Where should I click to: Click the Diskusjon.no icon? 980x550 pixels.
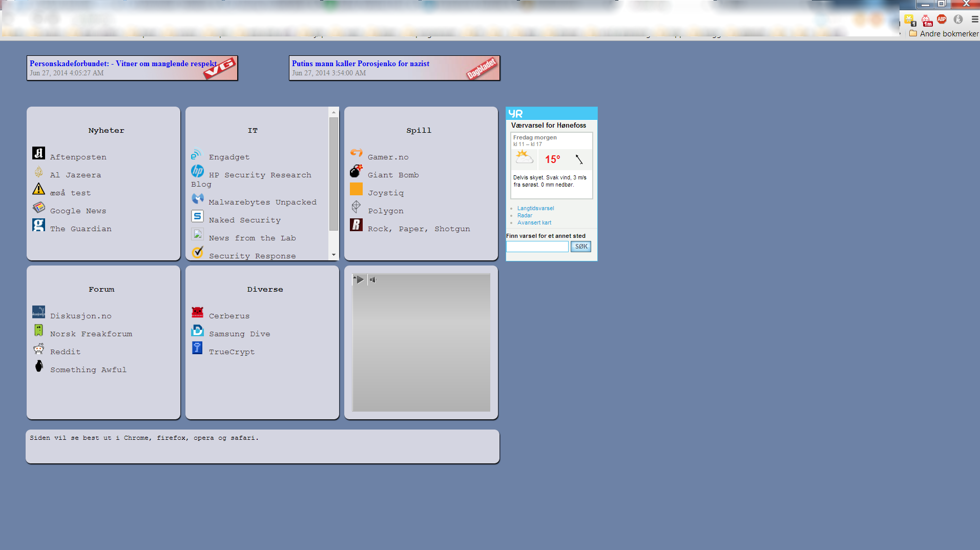[x=38, y=312]
